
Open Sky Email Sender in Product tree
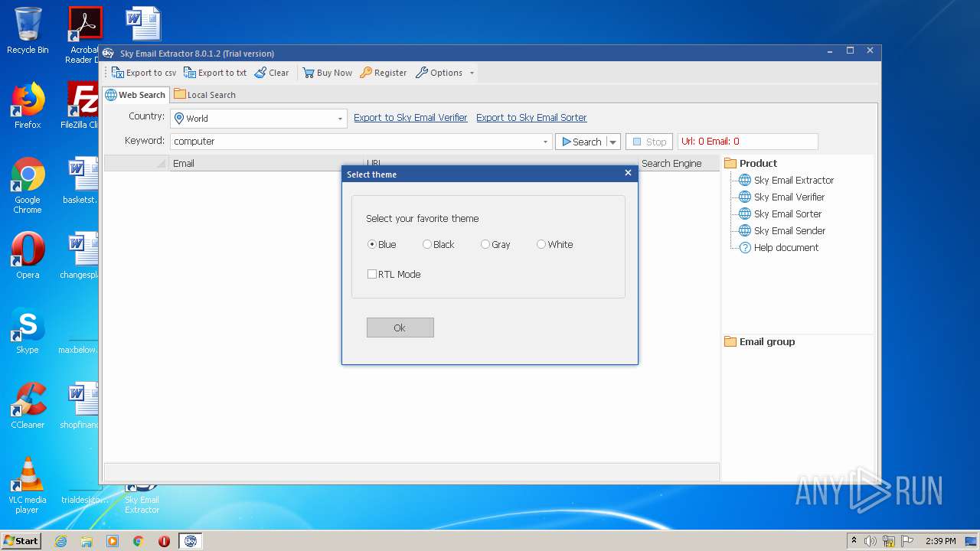[782, 231]
